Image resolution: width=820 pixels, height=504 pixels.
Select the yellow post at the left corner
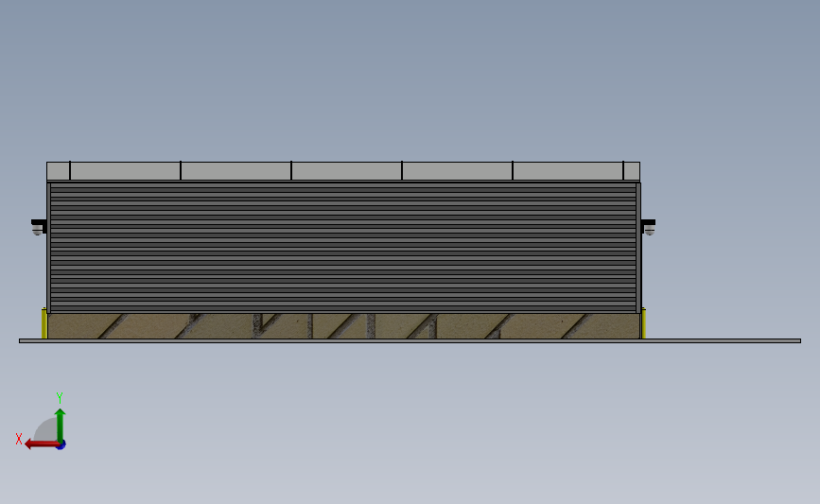coord(44,323)
